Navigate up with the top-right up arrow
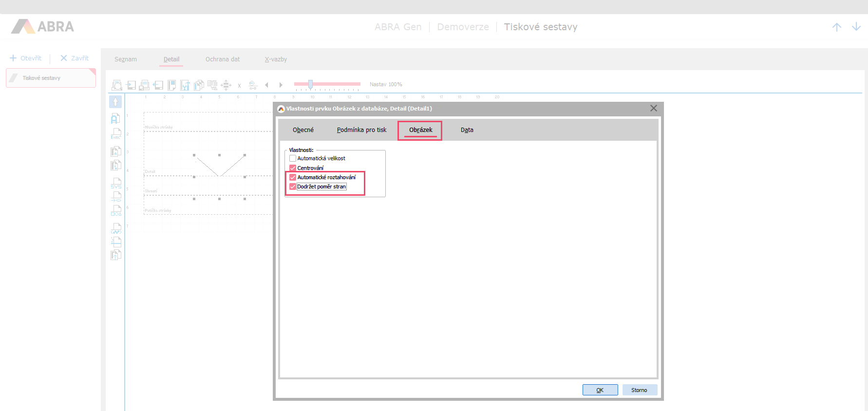Viewport: 868px width, 411px height. (837, 27)
